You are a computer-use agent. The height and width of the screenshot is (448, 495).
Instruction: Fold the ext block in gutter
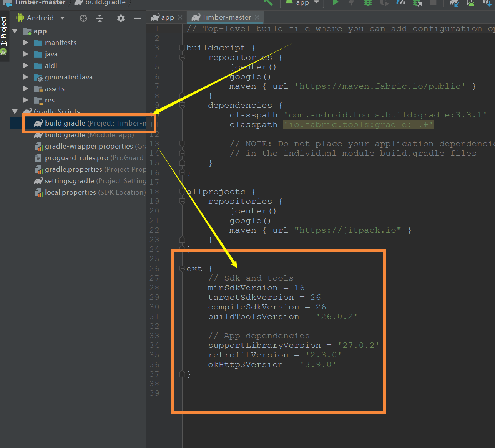[182, 269]
